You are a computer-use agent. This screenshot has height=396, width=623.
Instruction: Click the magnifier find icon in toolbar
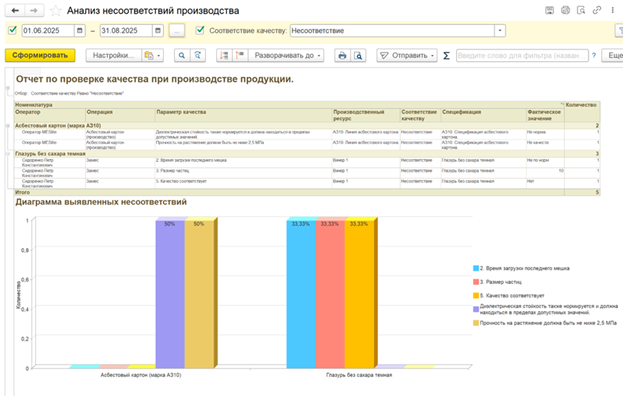point(182,56)
